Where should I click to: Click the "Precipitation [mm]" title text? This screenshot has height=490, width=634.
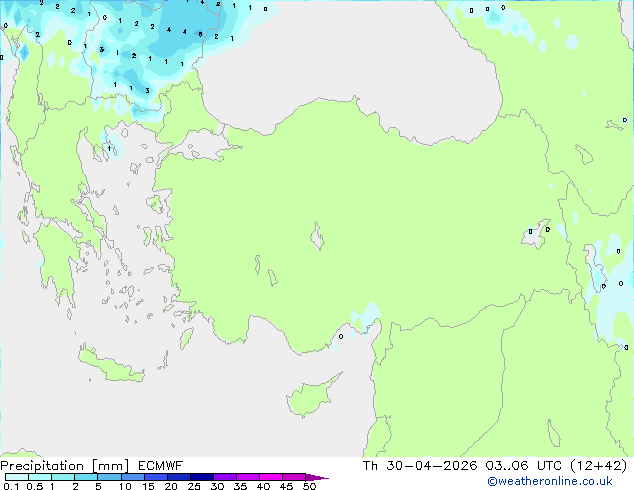[64, 466]
